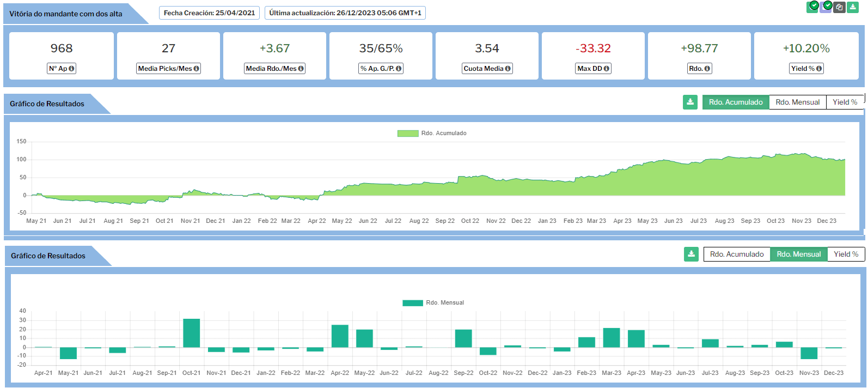Click the Apr-22 bar in monthly chart
Viewport: 868px width, 388px height.
tap(340, 336)
